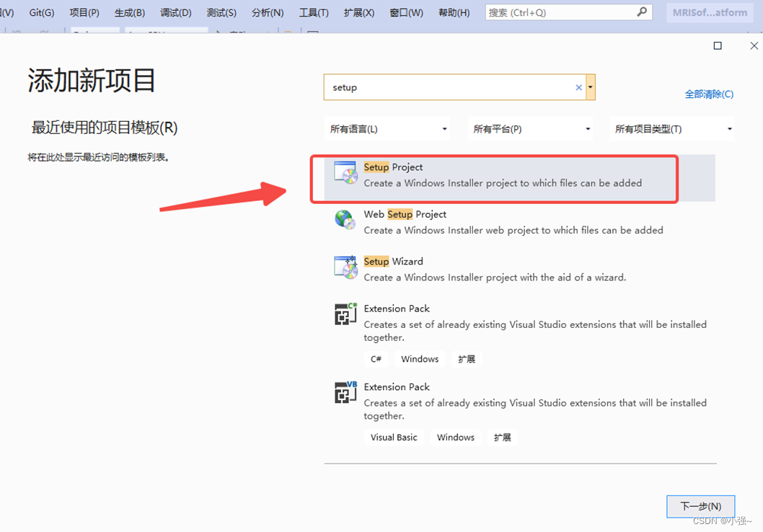The height and width of the screenshot is (532, 763).
Task: Click the 最近使用的项目模板(R) heading
Action: coord(105,128)
